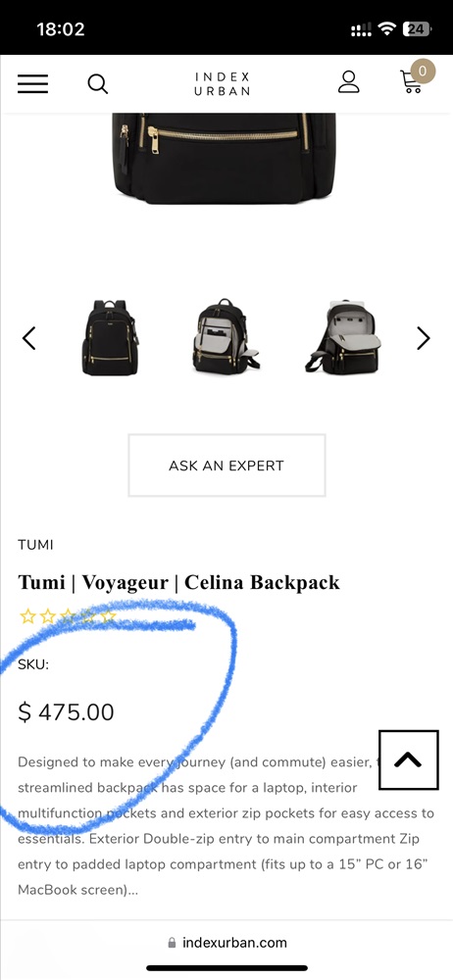
Task: Tap the large backpack main image
Action: point(224,159)
